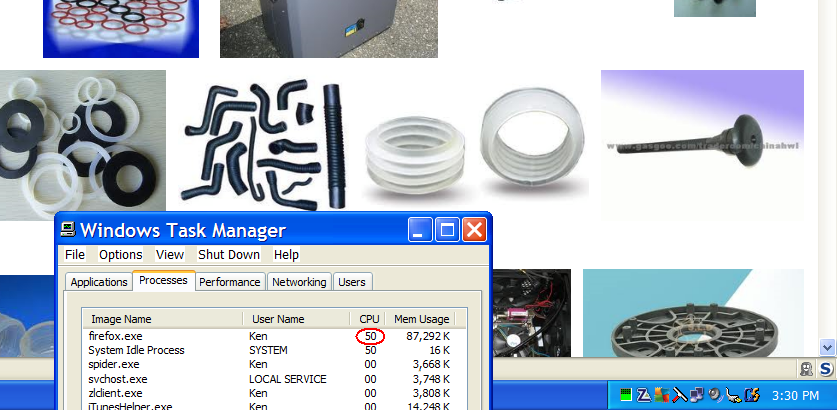
Task: Sort processes by User Name column
Action: [297, 319]
